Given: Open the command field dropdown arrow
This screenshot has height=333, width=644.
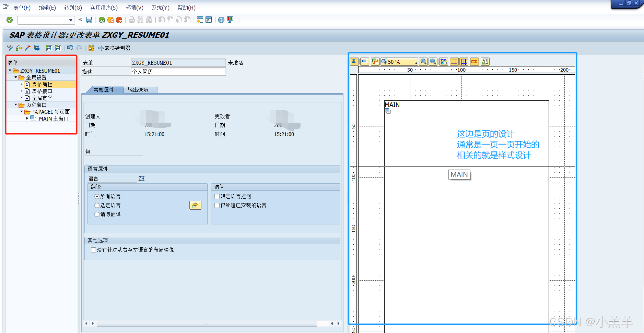Looking at the screenshot, I should (71, 20).
